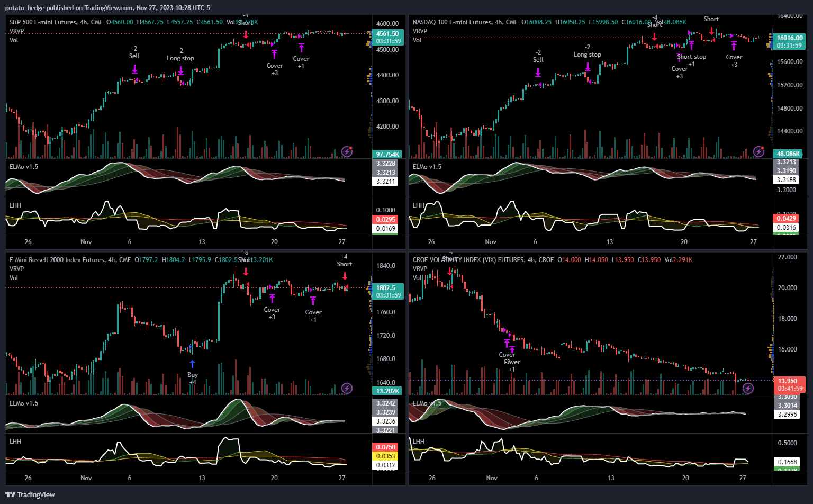813x504 pixels.
Task: Click the 3.3242 ELMo value in Russell chart
Action: [x=386, y=403]
